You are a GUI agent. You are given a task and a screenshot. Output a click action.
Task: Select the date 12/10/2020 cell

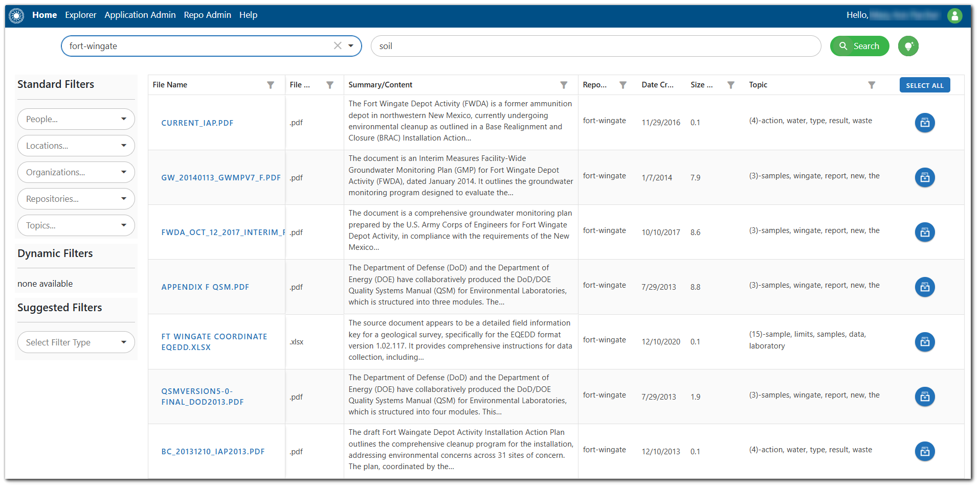click(x=661, y=342)
